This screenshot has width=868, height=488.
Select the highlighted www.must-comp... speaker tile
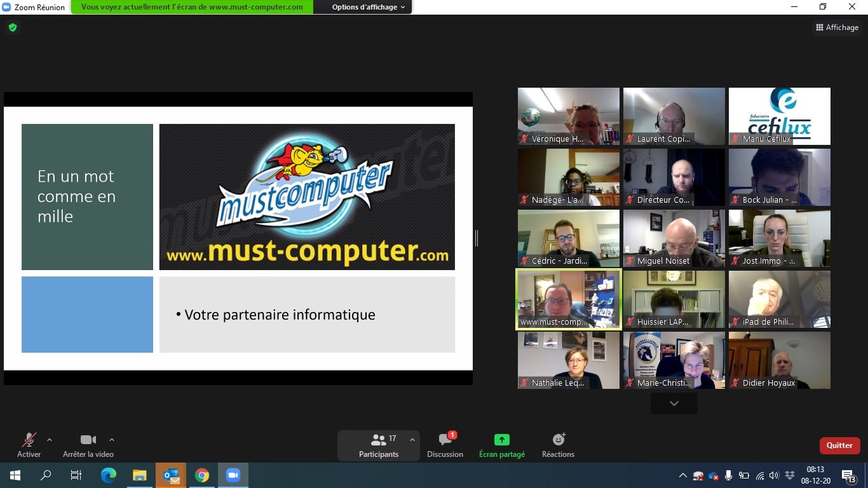point(569,299)
